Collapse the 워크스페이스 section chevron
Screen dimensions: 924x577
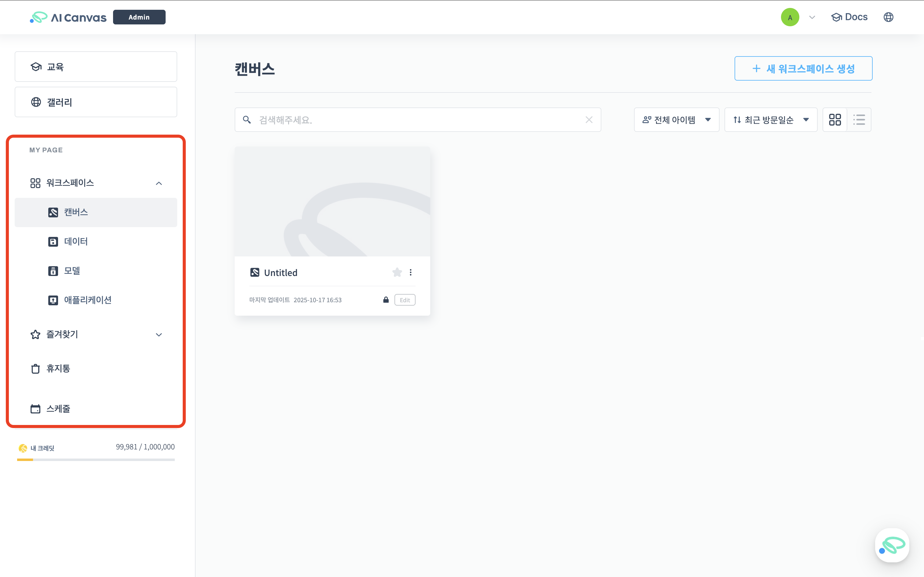pyautogui.click(x=159, y=183)
